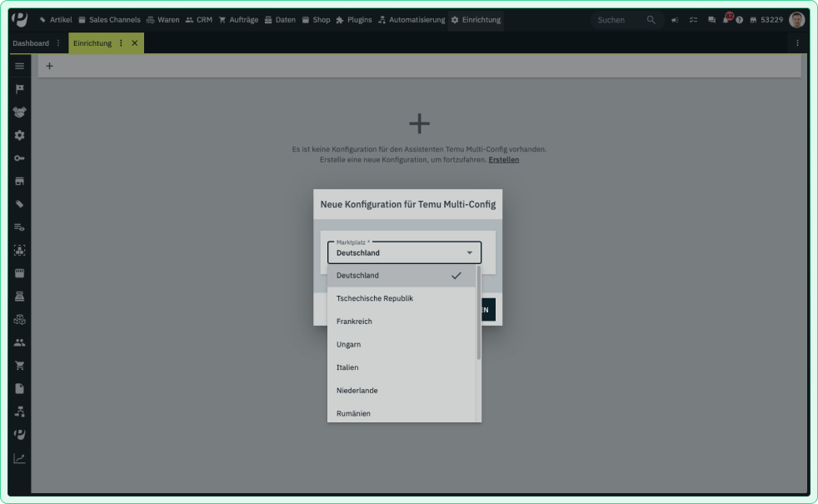Click the market stall awning icon in the sidebar

(x=19, y=273)
